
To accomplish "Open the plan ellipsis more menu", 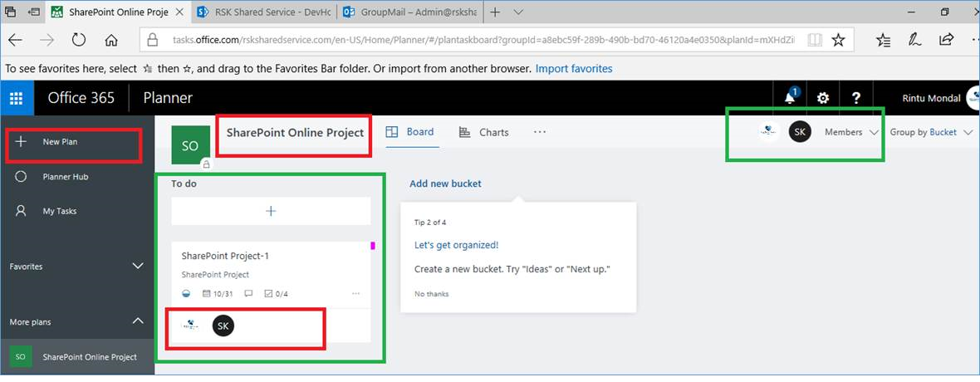I will (x=540, y=132).
